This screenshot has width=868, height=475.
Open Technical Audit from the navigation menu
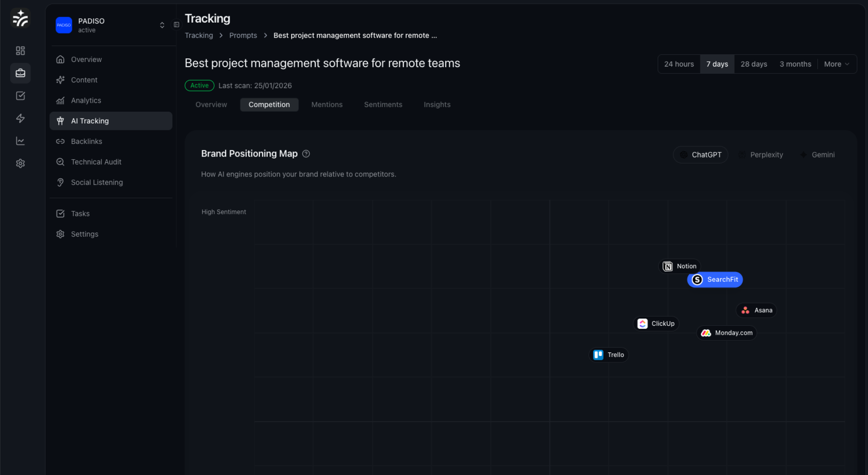(96, 161)
